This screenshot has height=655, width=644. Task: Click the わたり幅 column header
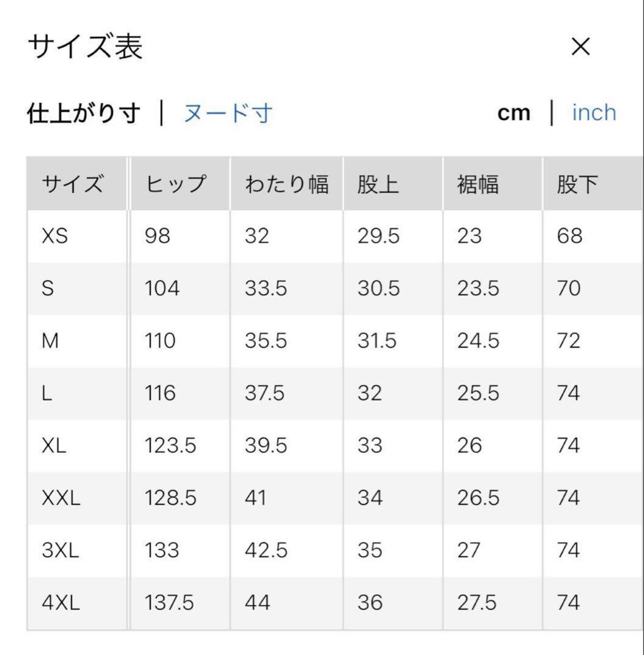point(286,184)
